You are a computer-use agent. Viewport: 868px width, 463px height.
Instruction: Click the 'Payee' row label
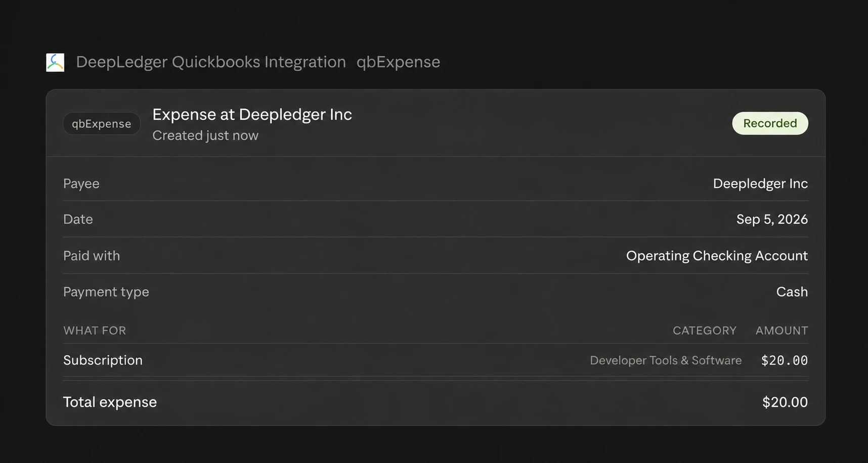pos(81,183)
